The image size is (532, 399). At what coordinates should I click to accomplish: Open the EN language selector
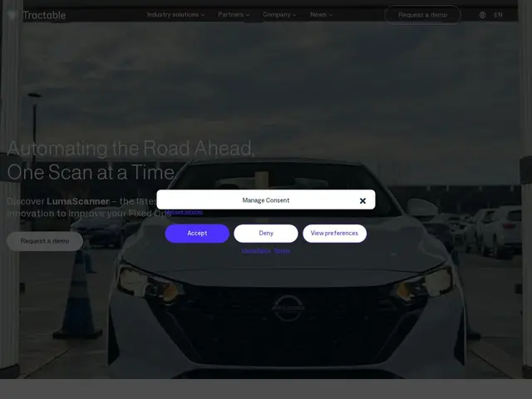[x=498, y=15]
